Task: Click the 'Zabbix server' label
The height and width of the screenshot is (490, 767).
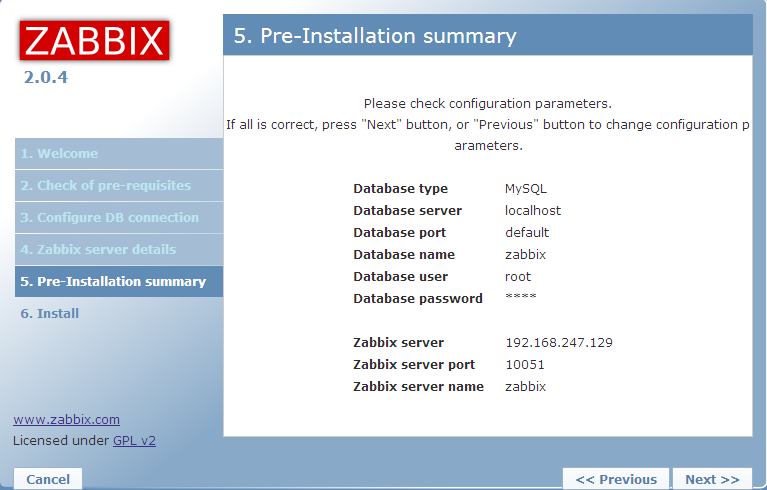Action: point(398,343)
